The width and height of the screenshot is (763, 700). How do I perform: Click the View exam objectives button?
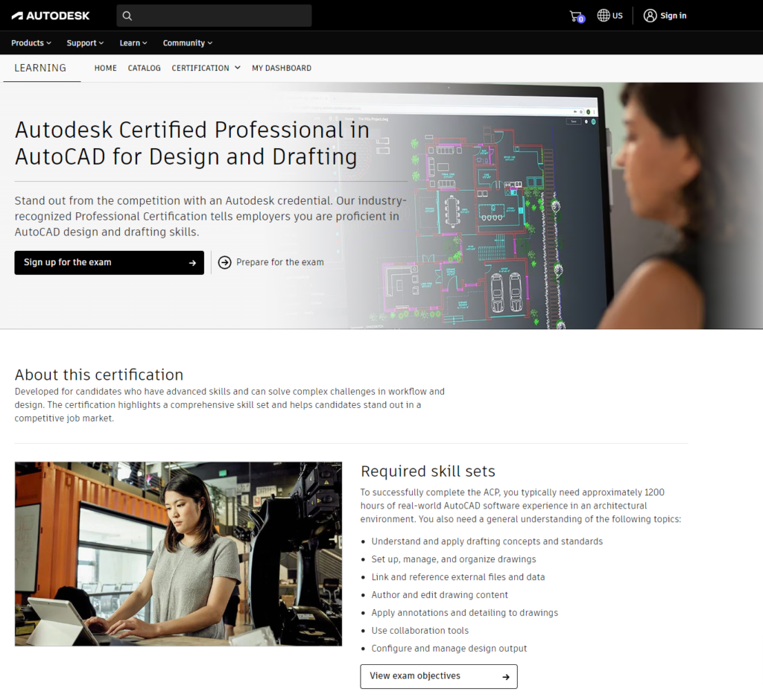438,676
